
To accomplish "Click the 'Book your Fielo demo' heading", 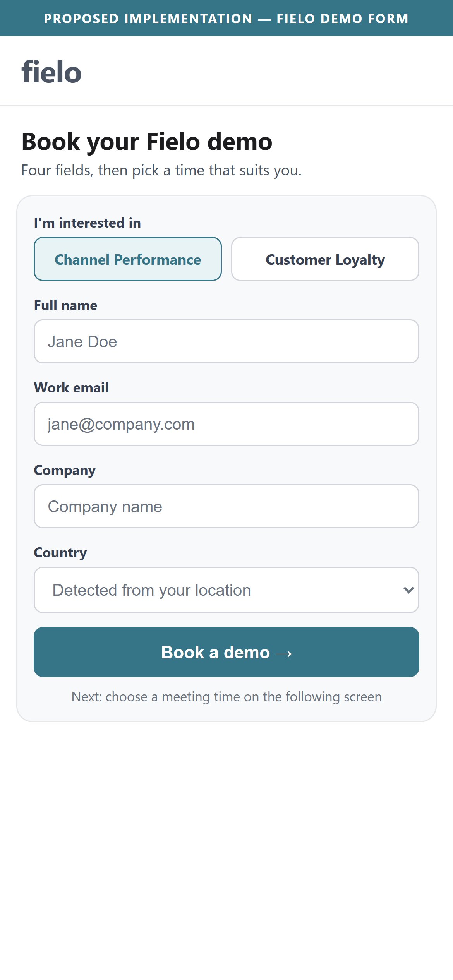I will pyautogui.click(x=147, y=142).
